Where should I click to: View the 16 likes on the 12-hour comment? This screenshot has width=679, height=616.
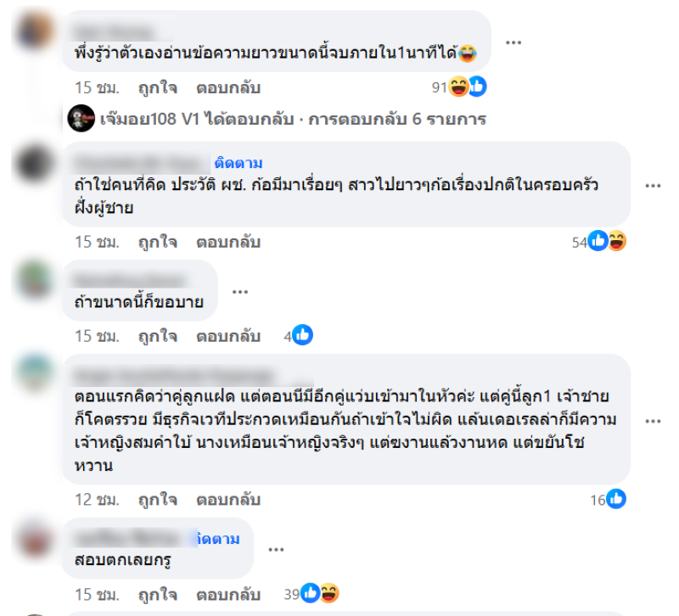[x=608, y=499]
